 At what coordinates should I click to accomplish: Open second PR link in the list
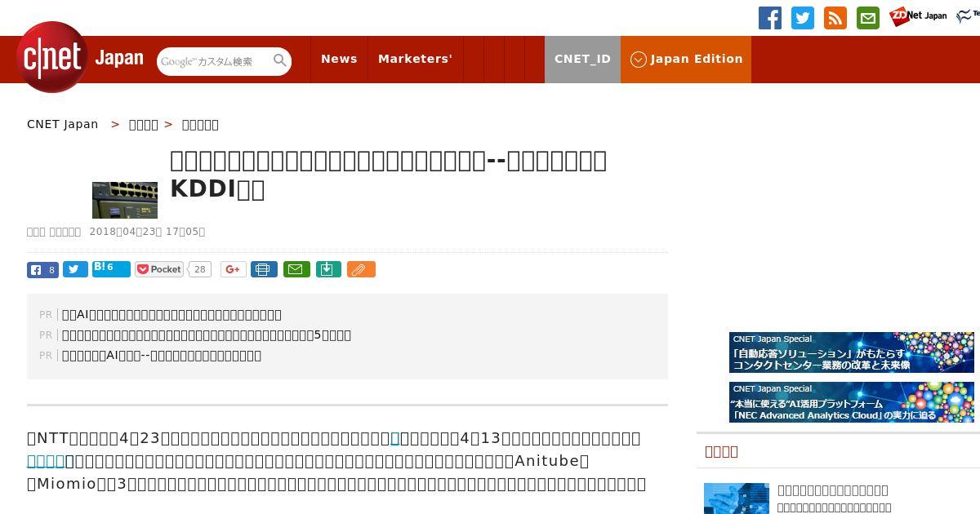207,335
